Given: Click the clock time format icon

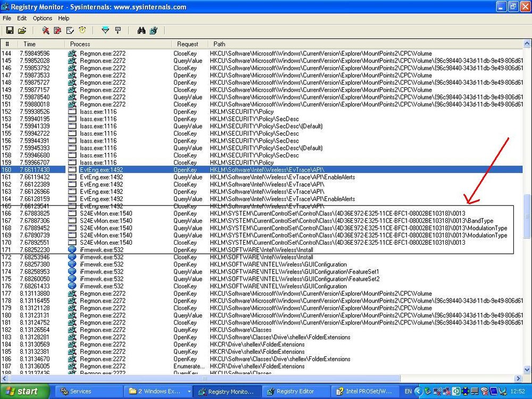Looking at the screenshot, I should pos(82,30).
